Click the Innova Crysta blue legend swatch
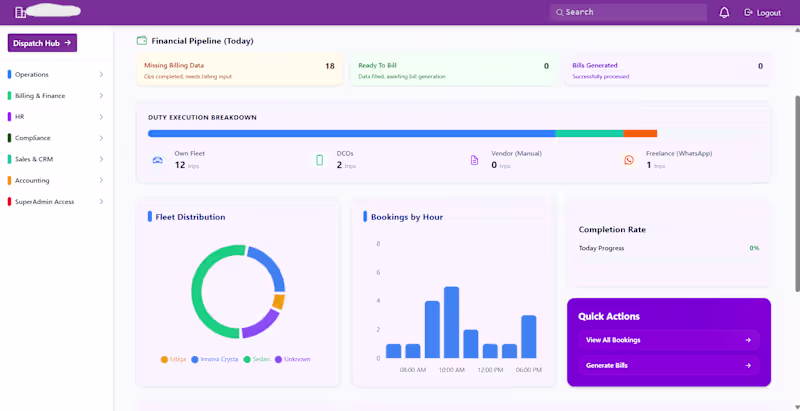Screen dimensions: 800x411 tap(195, 359)
